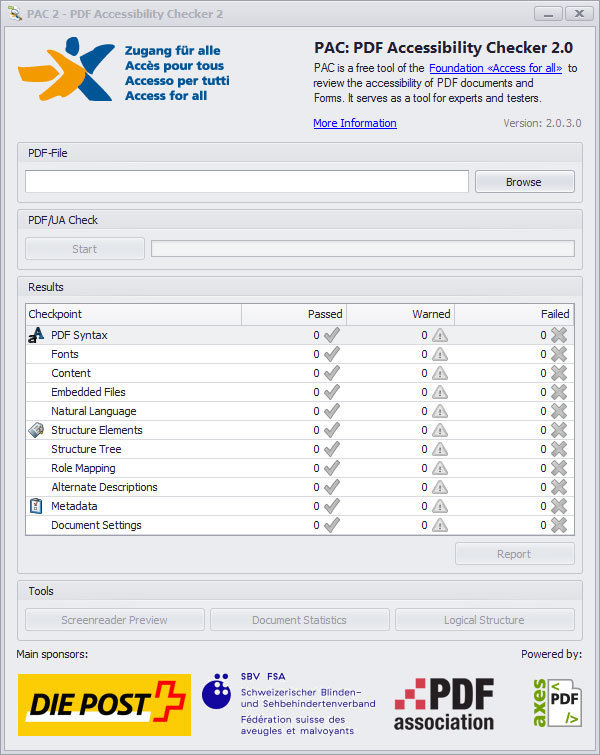Viewport: 600px width, 755px height.
Task: Click the Failed column header
Action: [514, 314]
